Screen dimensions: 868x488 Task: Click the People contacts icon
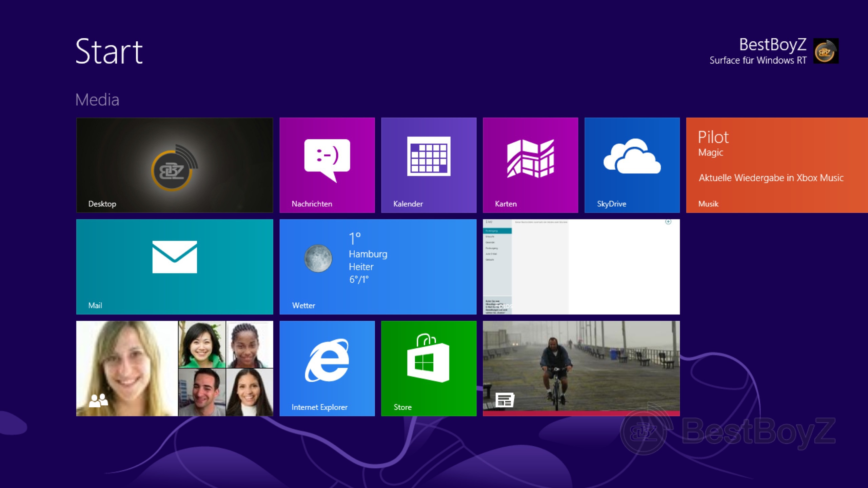[x=98, y=400]
